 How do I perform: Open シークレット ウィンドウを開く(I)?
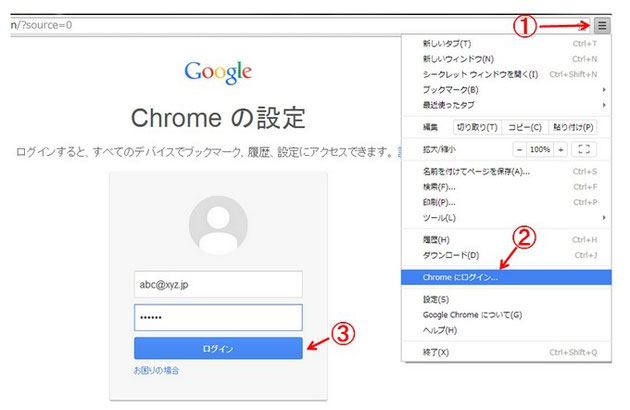tap(506, 74)
